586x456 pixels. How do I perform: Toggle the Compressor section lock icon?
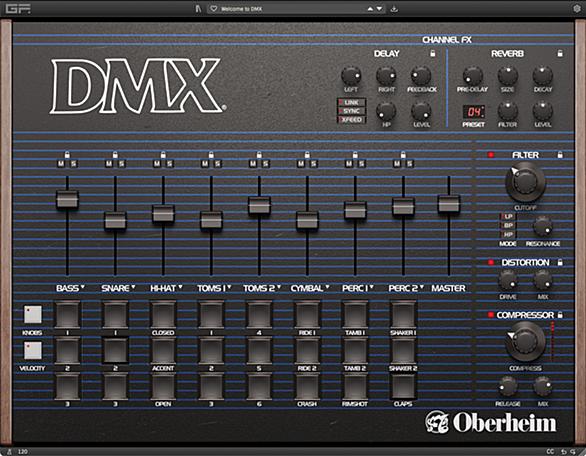(x=560, y=315)
